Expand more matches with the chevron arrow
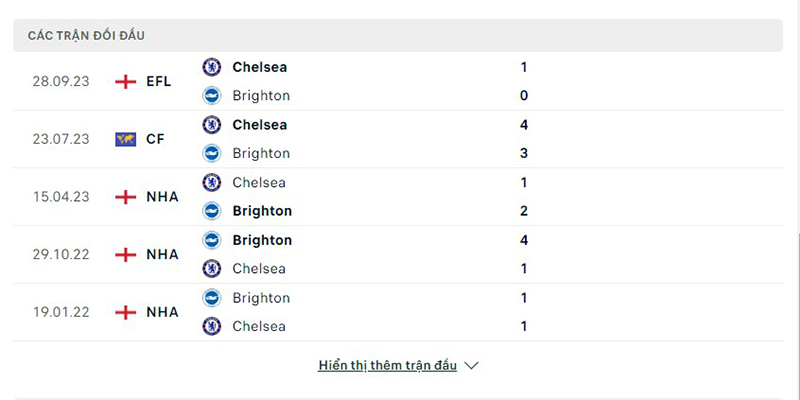Image resolution: width=800 pixels, height=400 pixels. 472,366
